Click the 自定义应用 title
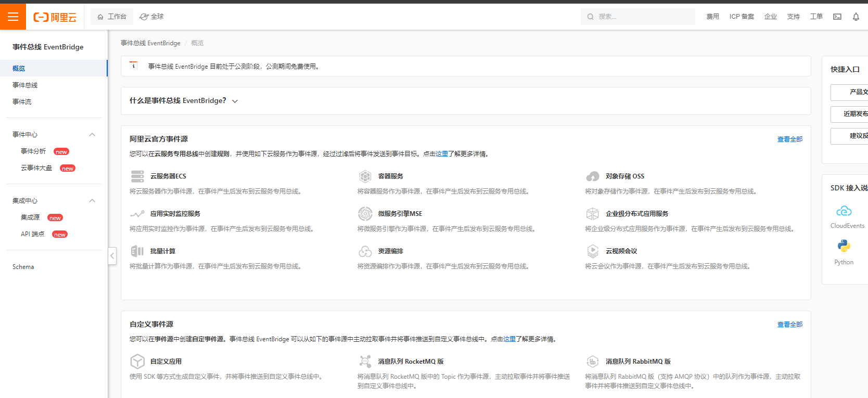868x398 pixels. [166, 362]
